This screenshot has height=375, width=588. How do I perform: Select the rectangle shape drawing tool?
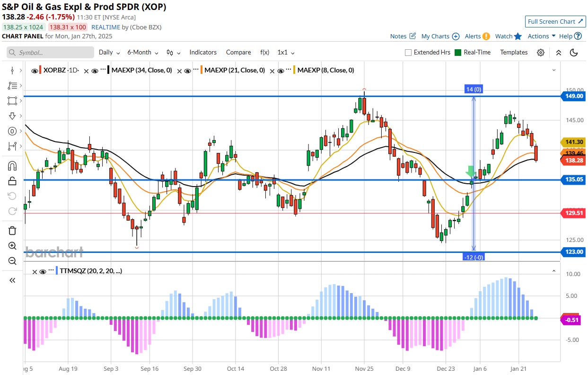(12, 101)
